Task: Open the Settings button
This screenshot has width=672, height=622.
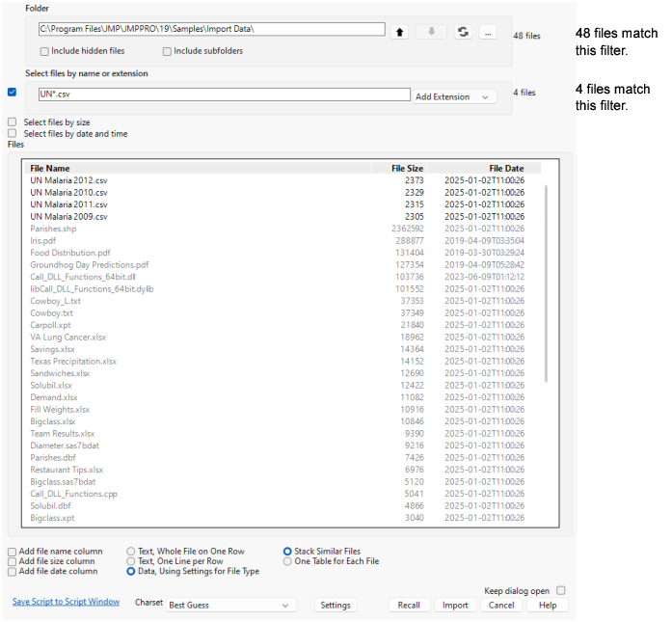Action: pos(336,606)
